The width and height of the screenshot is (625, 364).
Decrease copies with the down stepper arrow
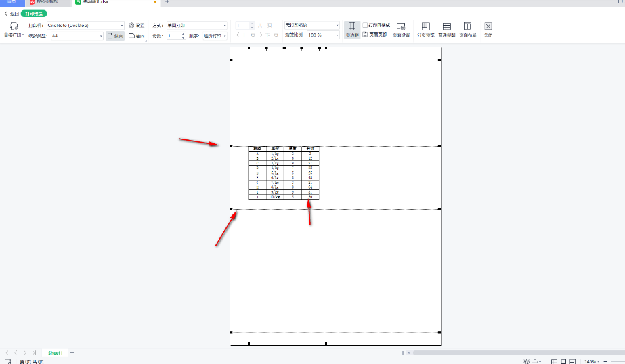pyautogui.click(x=184, y=38)
